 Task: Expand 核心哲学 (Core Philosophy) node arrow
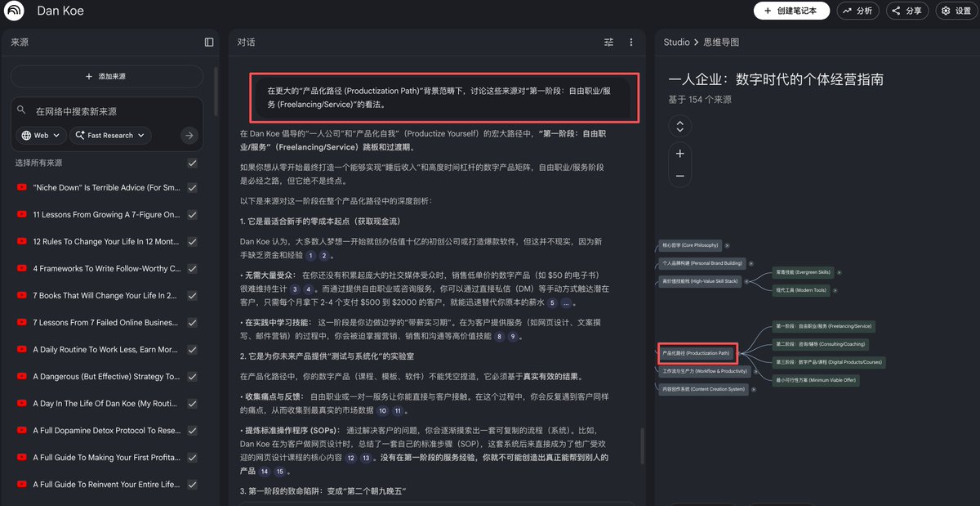727,245
